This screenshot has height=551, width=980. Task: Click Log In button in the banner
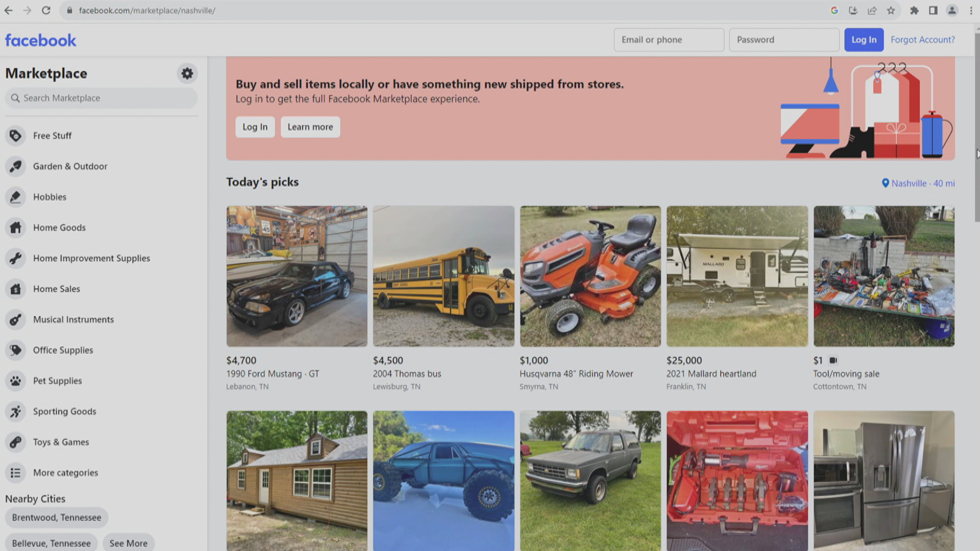[x=255, y=127]
